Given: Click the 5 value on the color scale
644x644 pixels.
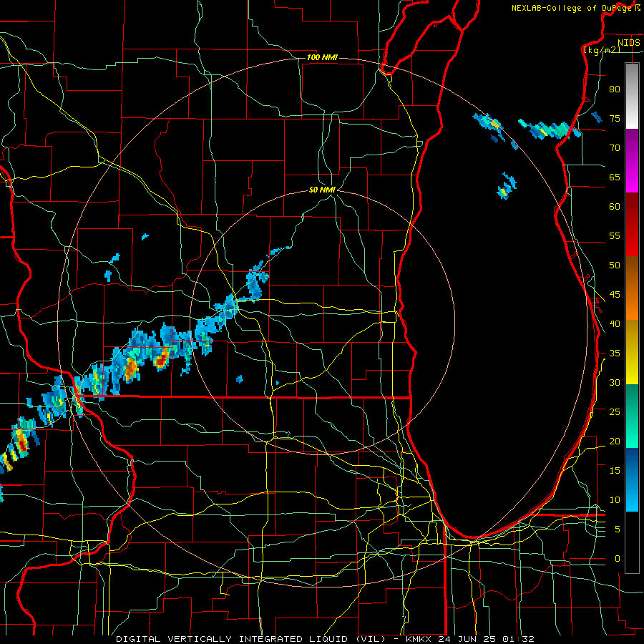Looking at the screenshot, I should 618,530.
